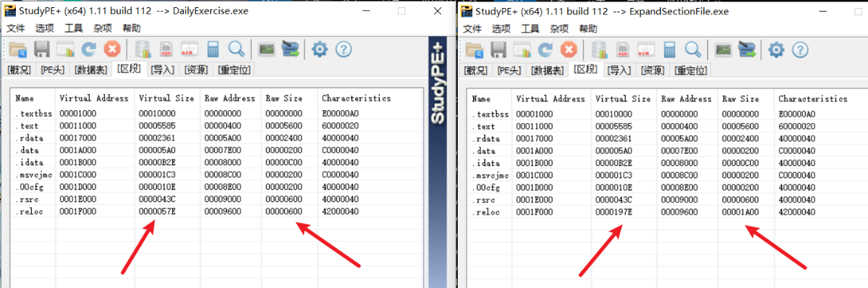Click 00000600 Raw Size of .reloc in DailyExercise
The width and height of the screenshot is (868, 288).
284,212
